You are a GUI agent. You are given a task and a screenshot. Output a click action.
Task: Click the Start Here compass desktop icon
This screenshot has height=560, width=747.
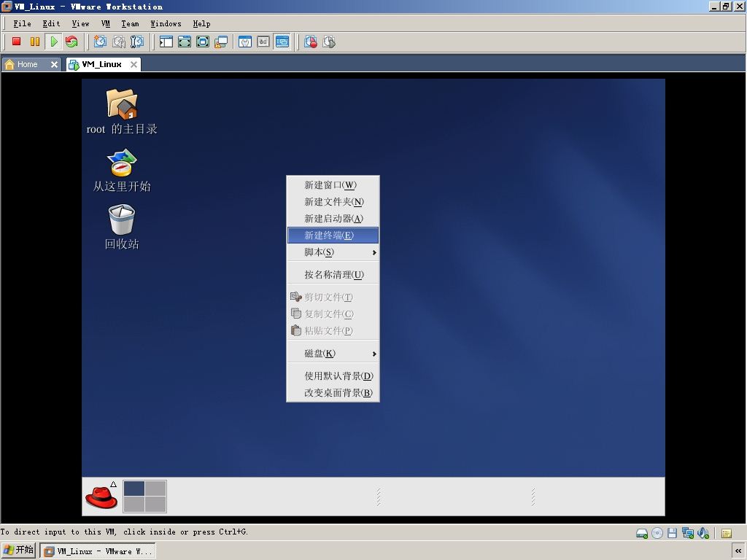122,170
